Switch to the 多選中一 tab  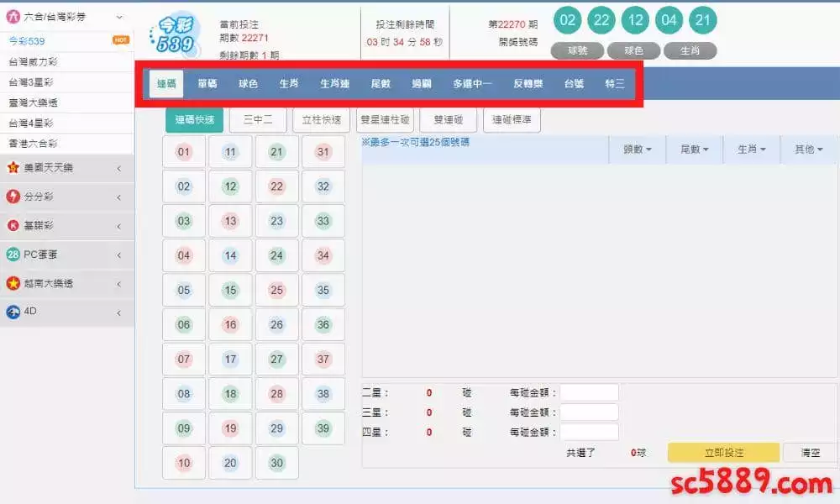472,83
